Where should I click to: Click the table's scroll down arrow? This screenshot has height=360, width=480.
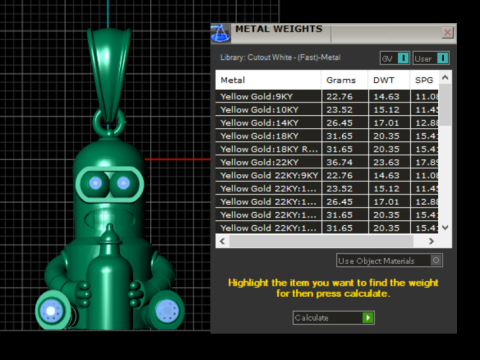445,227
